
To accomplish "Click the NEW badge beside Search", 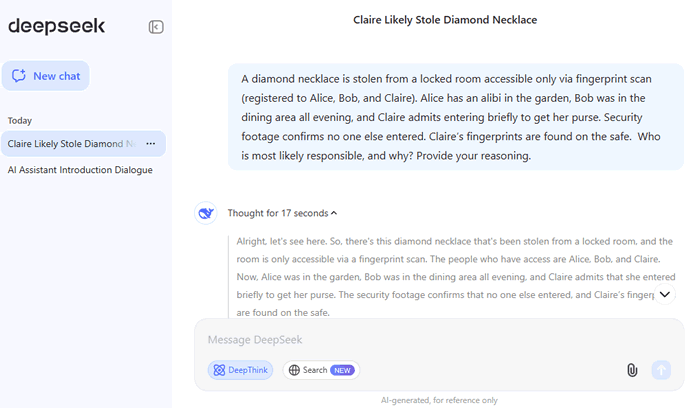I will 343,370.
